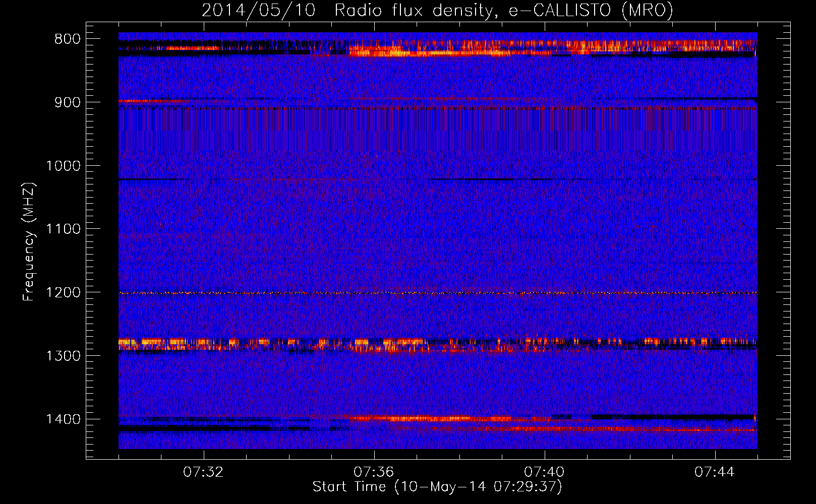
Task: Select the 1000 frequency axis label
Action: pyautogui.click(x=64, y=166)
